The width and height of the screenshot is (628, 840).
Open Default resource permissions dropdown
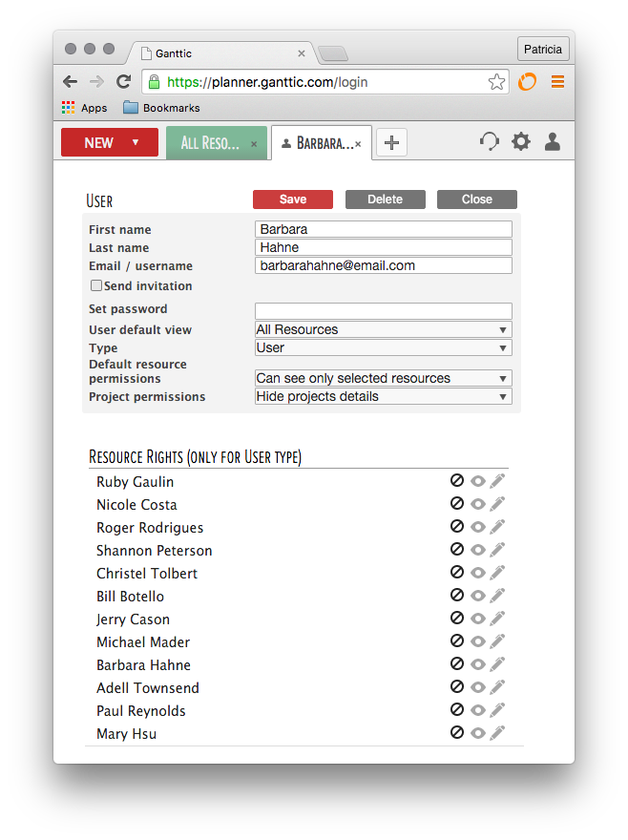[x=383, y=378]
